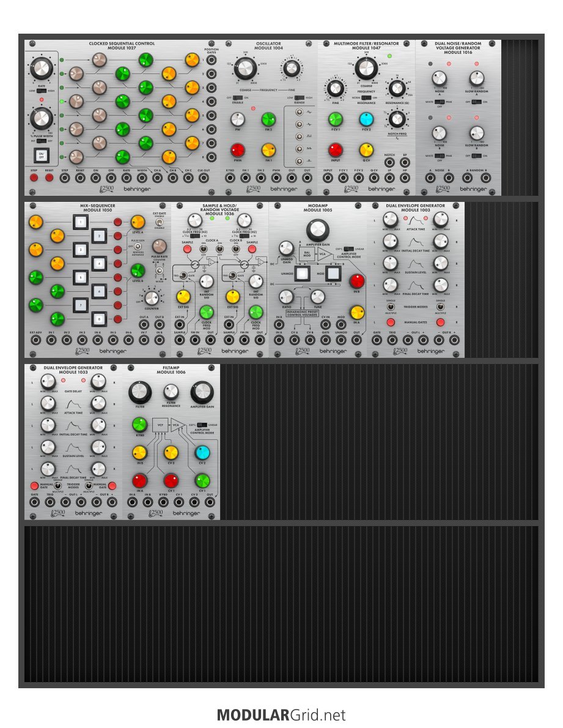563x728 pixels.
Task: Push the ON/OFF button on Module 1027
Action: click(x=42, y=155)
